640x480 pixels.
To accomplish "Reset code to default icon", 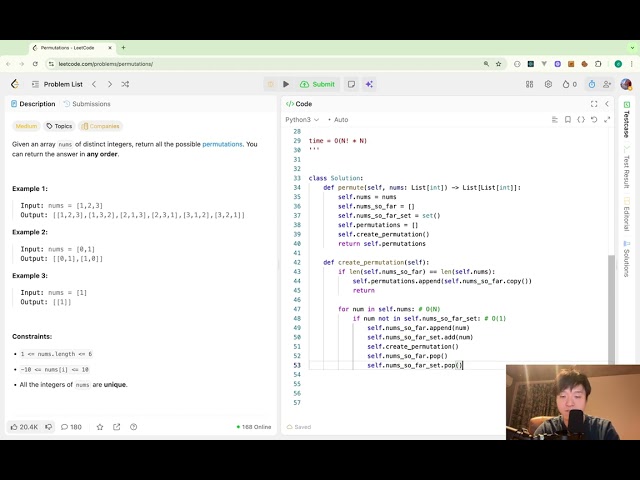I will point(594,120).
